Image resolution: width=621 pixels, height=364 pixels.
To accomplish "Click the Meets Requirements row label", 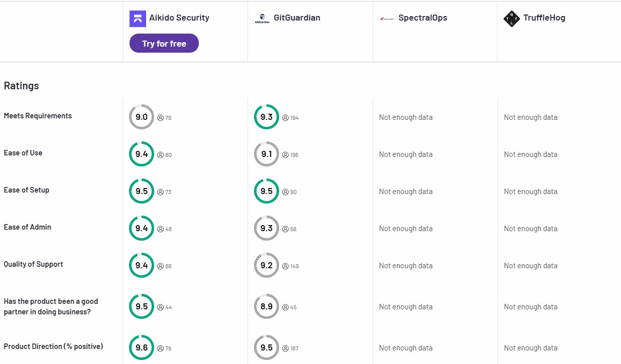I will pyautogui.click(x=38, y=116).
